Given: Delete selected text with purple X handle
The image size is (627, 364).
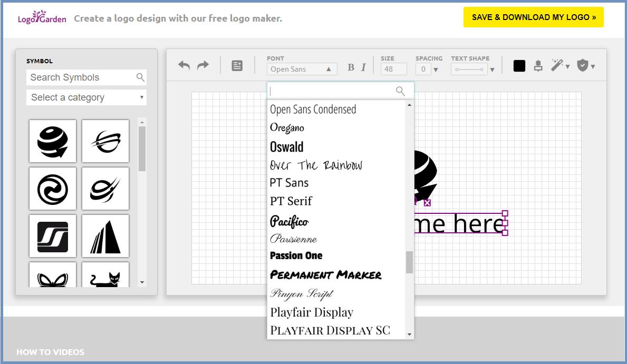Looking at the screenshot, I should coord(427,203).
